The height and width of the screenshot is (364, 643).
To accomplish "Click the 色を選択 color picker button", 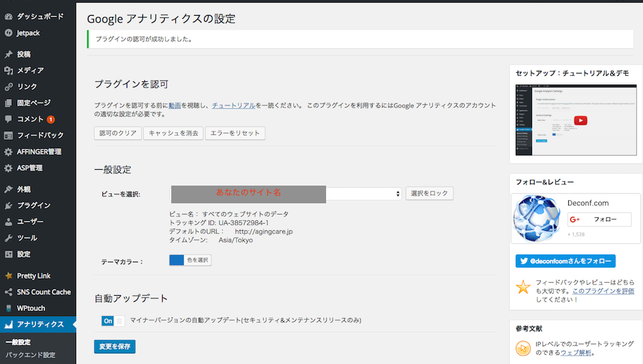I will point(197,260).
